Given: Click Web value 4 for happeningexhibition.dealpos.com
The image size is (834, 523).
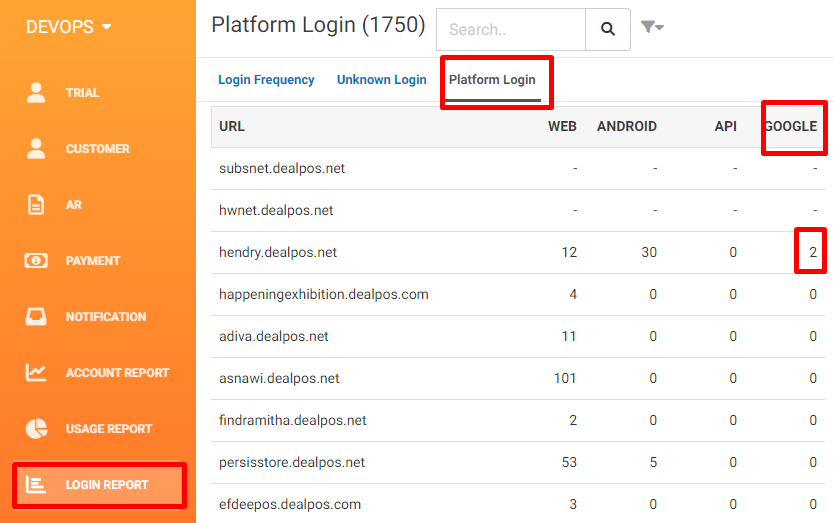Looking at the screenshot, I should 573,294.
